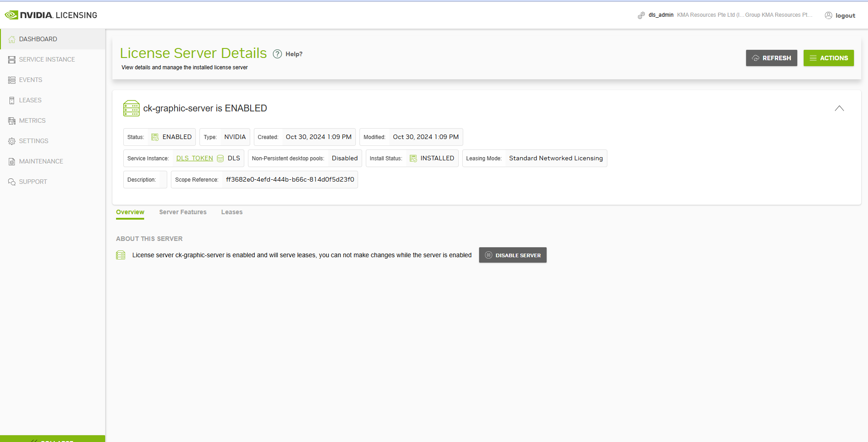868x442 pixels.
Task: Select the Overview tab
Action: pyautogui.click(x=130, y=212)
